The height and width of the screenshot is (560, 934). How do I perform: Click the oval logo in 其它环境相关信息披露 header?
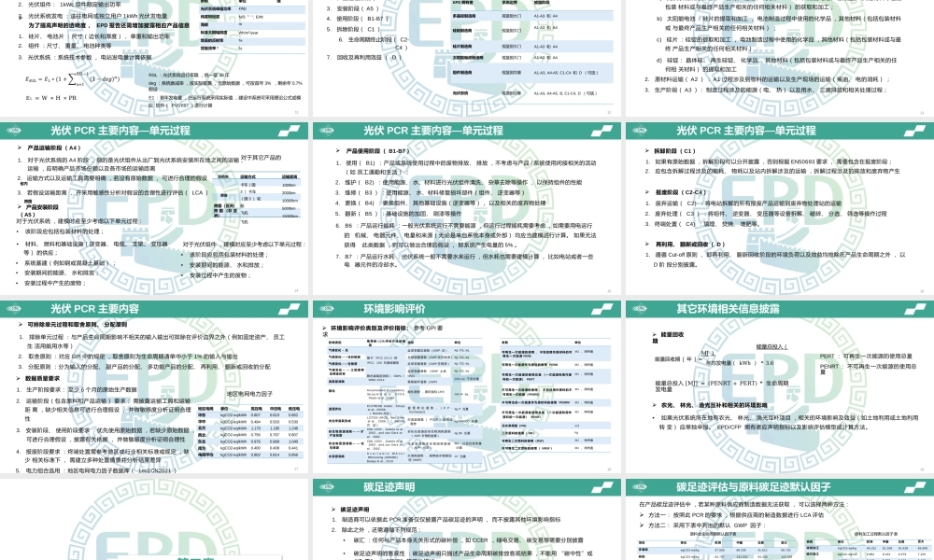[x=639, y=309]
